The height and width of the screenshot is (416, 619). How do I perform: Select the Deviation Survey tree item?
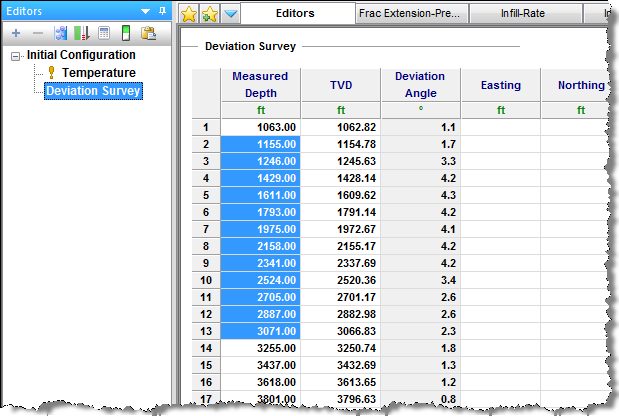[x=93, y=91]
